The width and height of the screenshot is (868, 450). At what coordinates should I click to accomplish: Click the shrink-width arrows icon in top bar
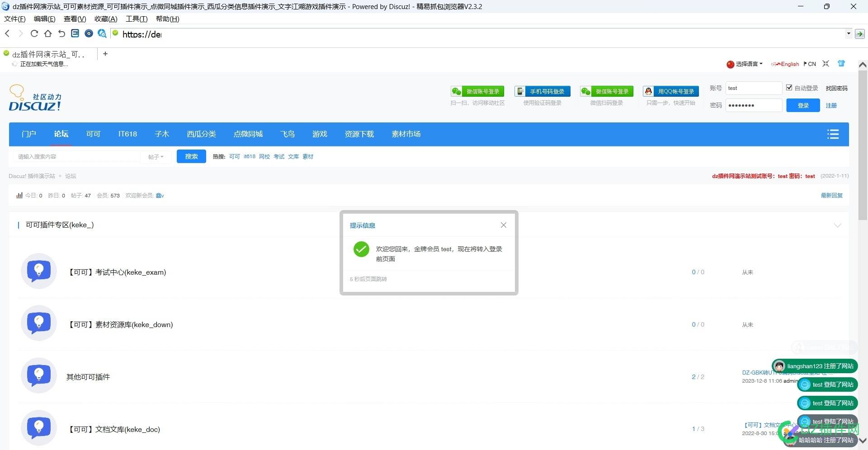pyautogui.click(x=826, y=64)
